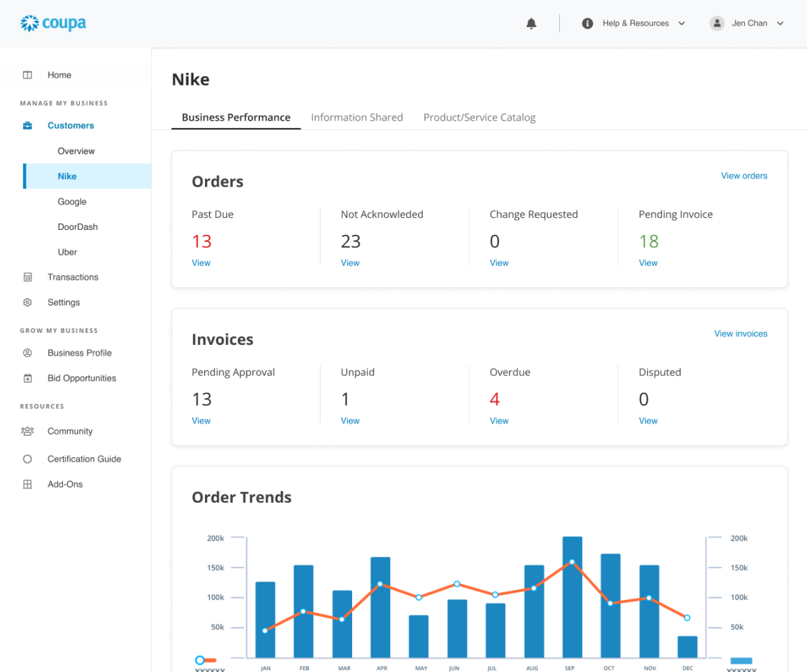Switch to the Information Shared tab
The width and height of the screenshot is (807, 672).
[x=356, y=117]
